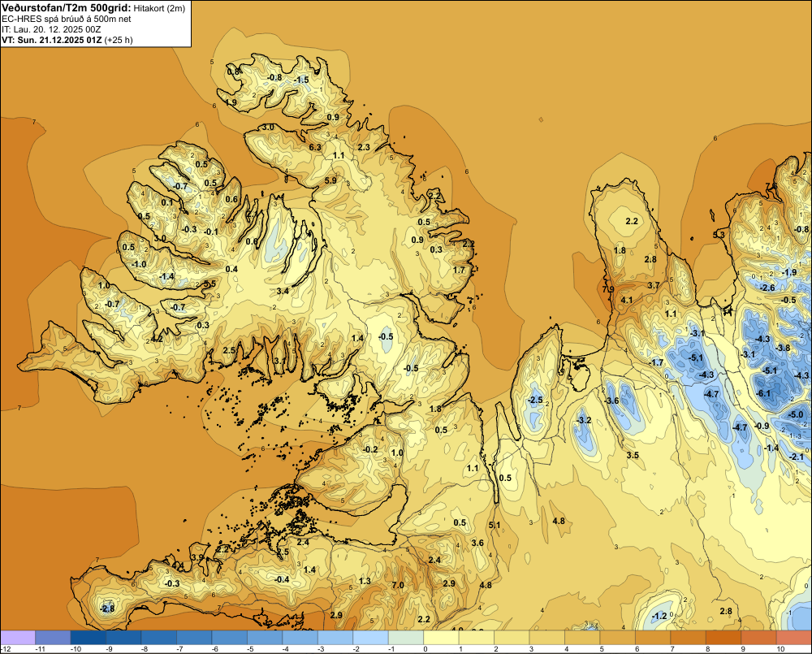This screenshot has height=654, width=812.
Task: Click the Veðurstofan/T2m 500grid title
Action: tap(67, 7)
